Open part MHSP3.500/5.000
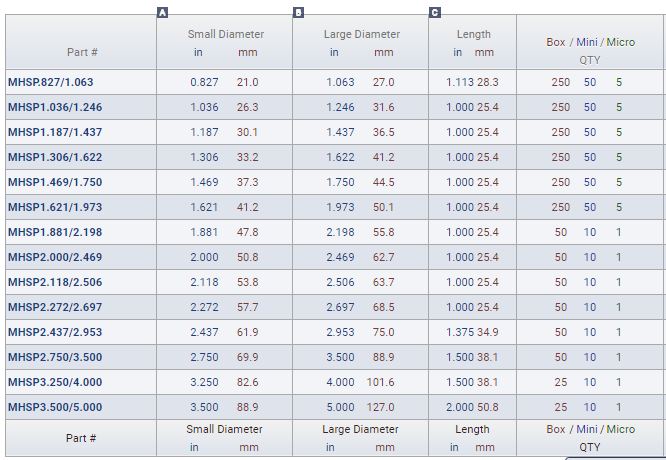Image resolution: width=666 pixels, height=460 pixels. coord(55,407)
